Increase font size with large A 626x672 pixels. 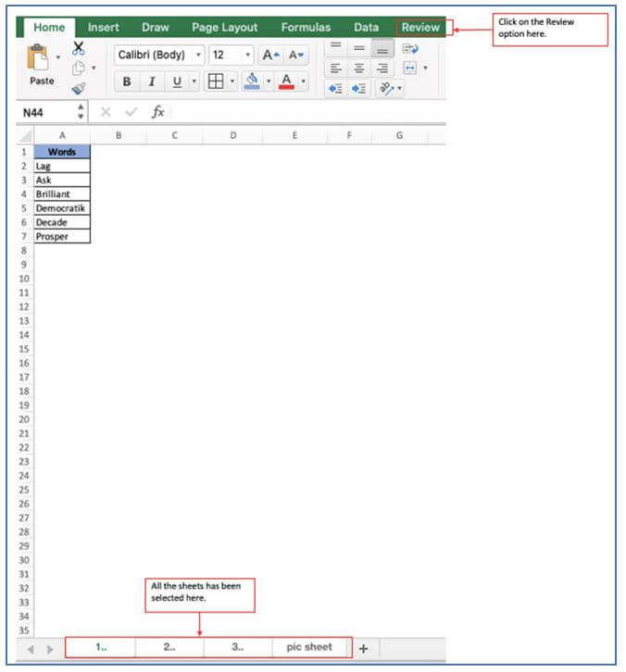tap(270, 55)
